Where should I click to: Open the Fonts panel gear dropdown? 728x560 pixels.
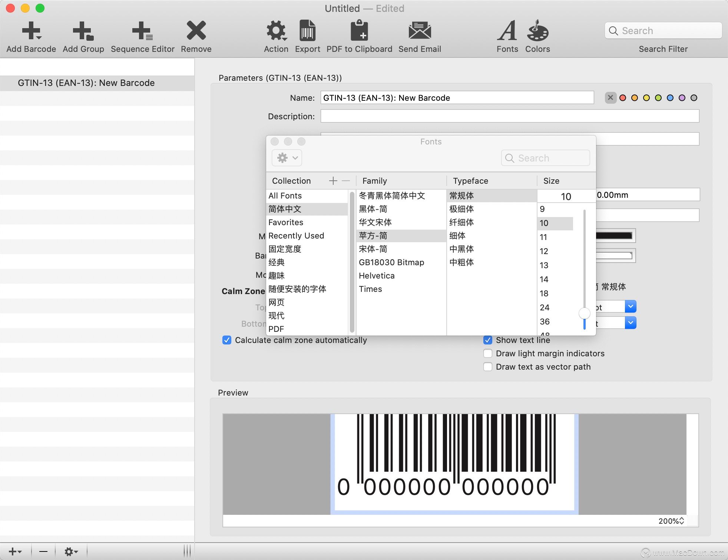tap(287, 158)
